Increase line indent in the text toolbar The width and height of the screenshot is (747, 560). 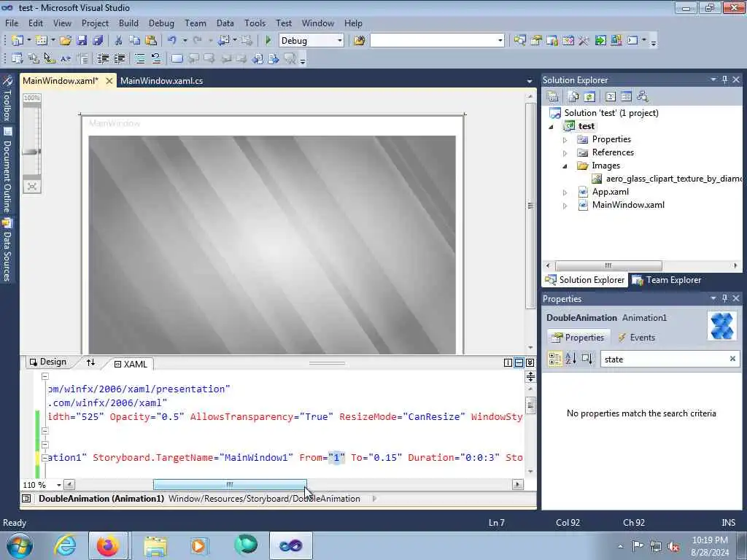tap(119, 58)
